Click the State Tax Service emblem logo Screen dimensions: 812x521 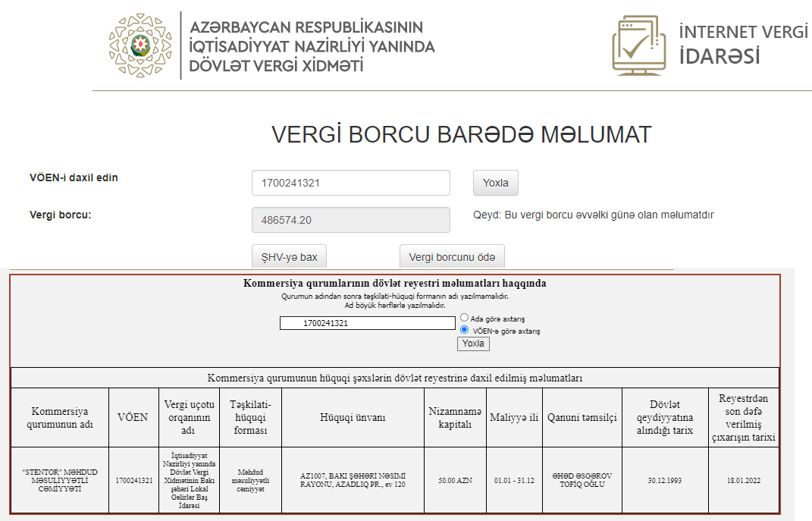coord(140,46)
